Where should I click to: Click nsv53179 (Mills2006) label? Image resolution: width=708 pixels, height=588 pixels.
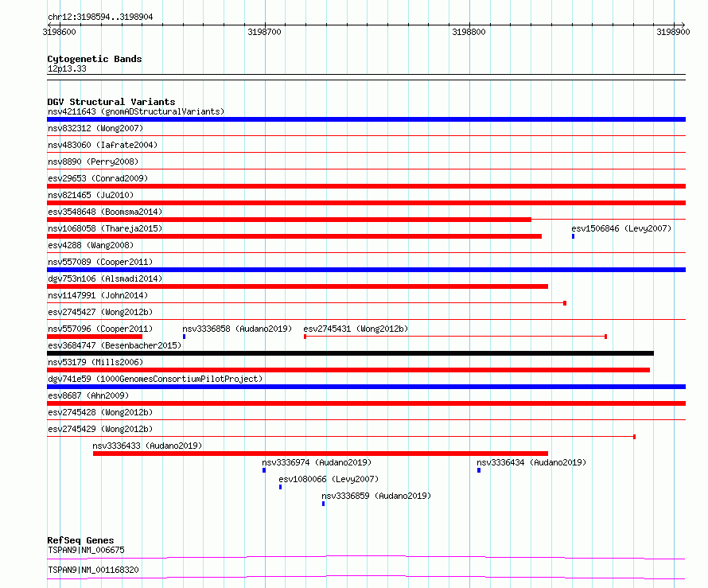95,362
